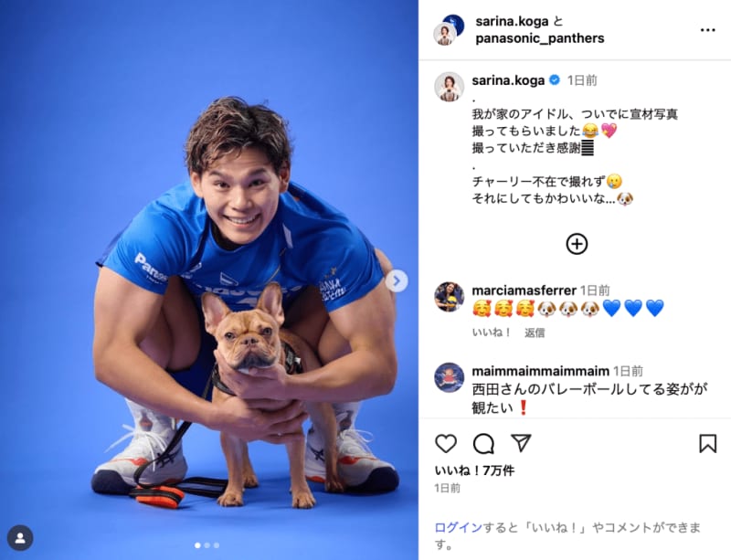Open the maimmaimmaimmaim profile avatar
This screenshot has height=560, width=731.
tap(450, 377)
